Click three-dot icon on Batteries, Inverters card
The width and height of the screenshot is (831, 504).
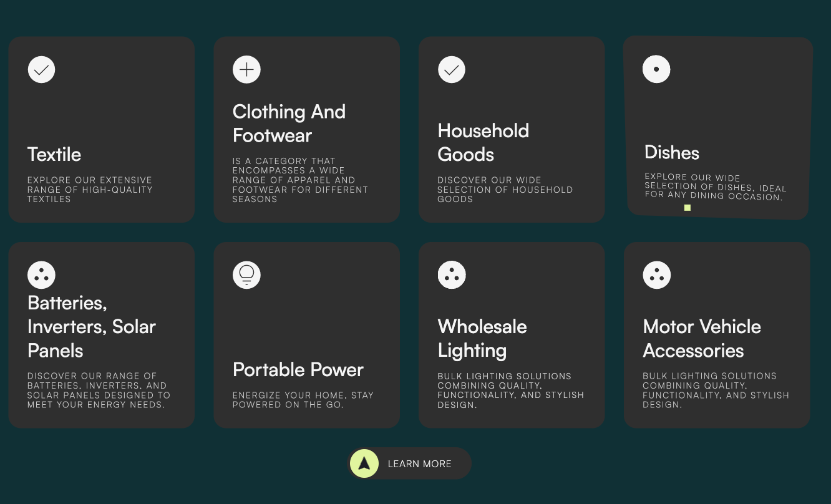coord(42,275)
